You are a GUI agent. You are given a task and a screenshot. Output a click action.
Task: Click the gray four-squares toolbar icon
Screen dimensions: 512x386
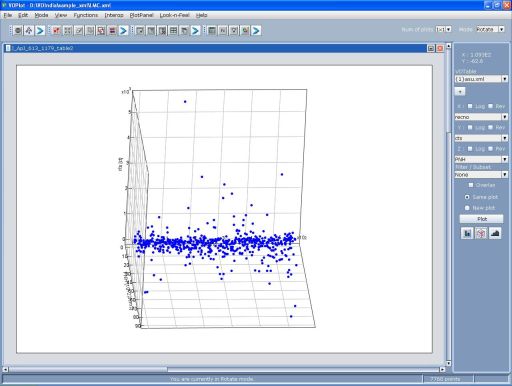tap(68, 31)
